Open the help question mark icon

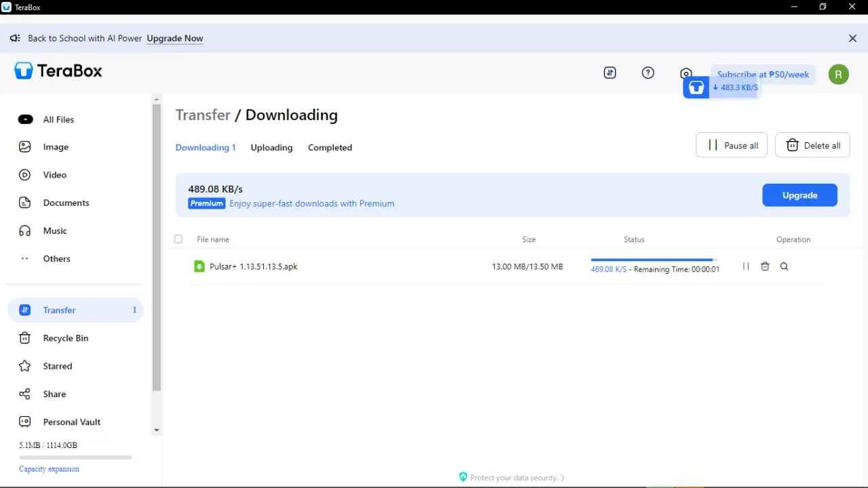(x=648, y=73)
